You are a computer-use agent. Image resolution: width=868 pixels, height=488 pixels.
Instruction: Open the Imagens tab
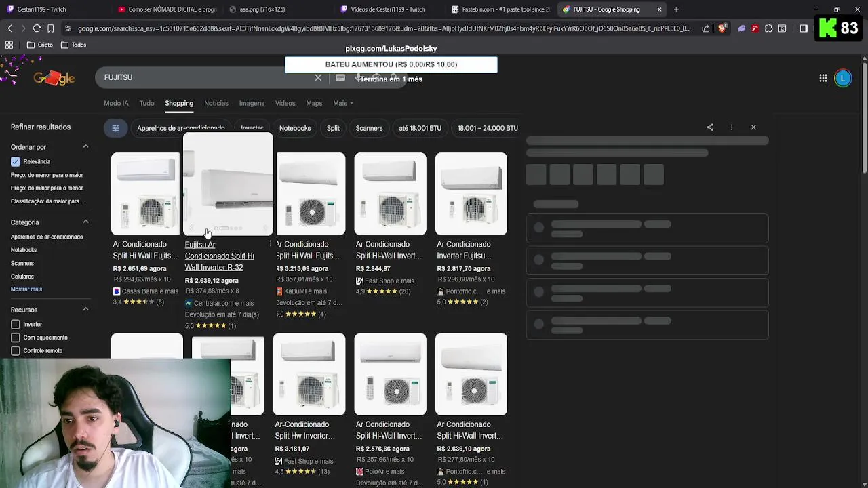(252, 103)
